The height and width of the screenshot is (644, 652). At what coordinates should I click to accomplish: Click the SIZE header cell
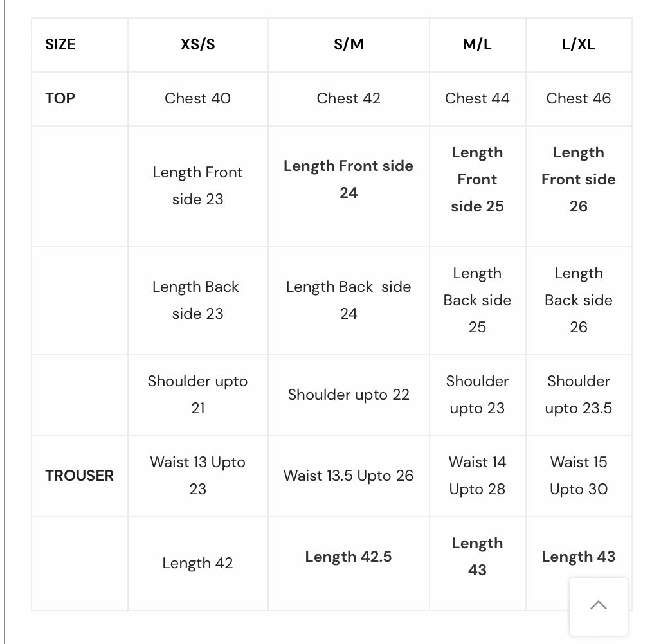(60, 44)
